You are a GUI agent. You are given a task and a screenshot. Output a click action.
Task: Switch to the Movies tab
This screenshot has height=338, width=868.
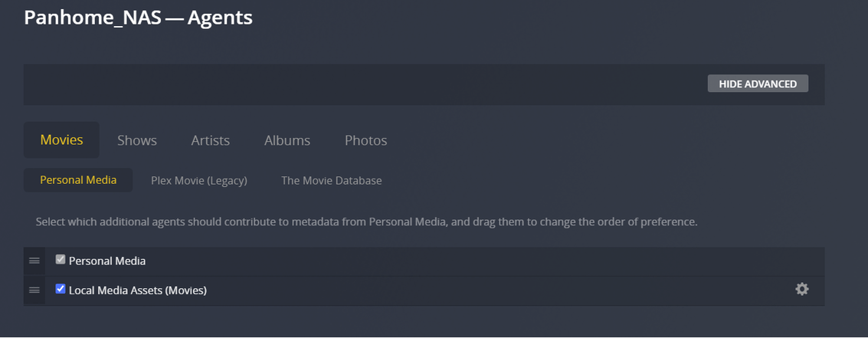tap(61, 139)
